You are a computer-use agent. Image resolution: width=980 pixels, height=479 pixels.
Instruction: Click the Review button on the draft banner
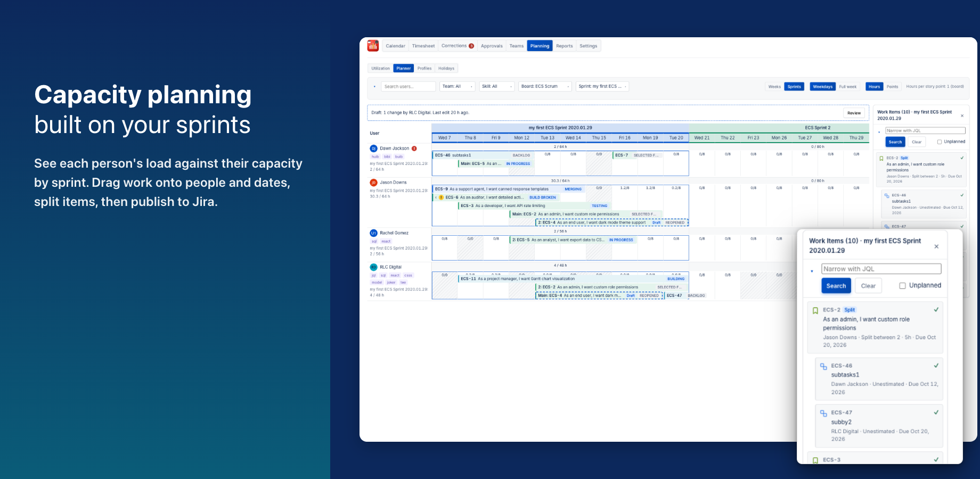point(854,113)
